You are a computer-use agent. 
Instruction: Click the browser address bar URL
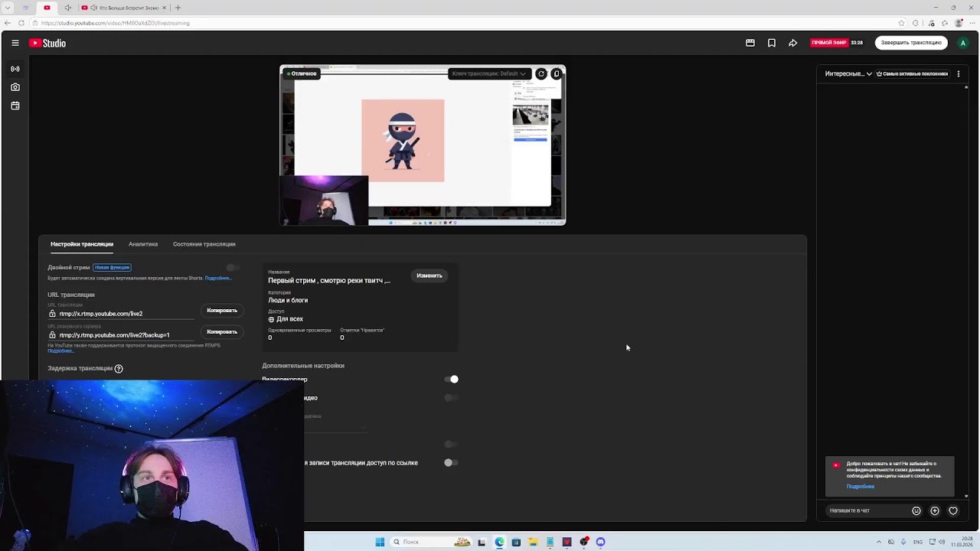click(x=115, y=23)
